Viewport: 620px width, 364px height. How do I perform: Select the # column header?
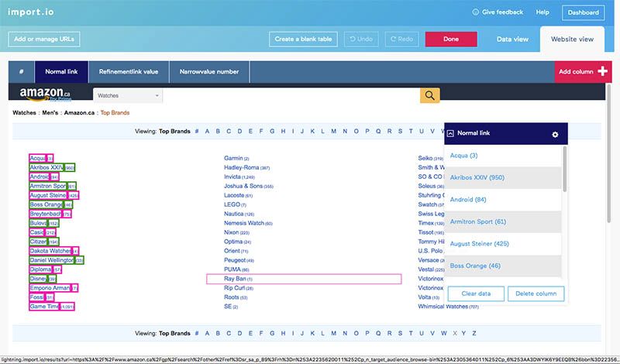[x=22, y=71]
